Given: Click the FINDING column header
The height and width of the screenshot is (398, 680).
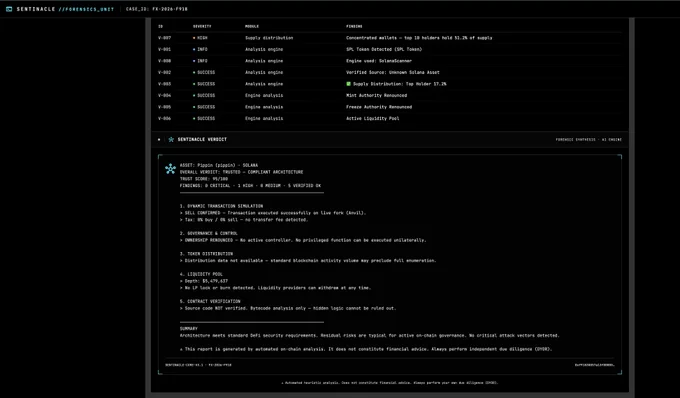Looking at the screenshot, I should [x=354, y=26].
